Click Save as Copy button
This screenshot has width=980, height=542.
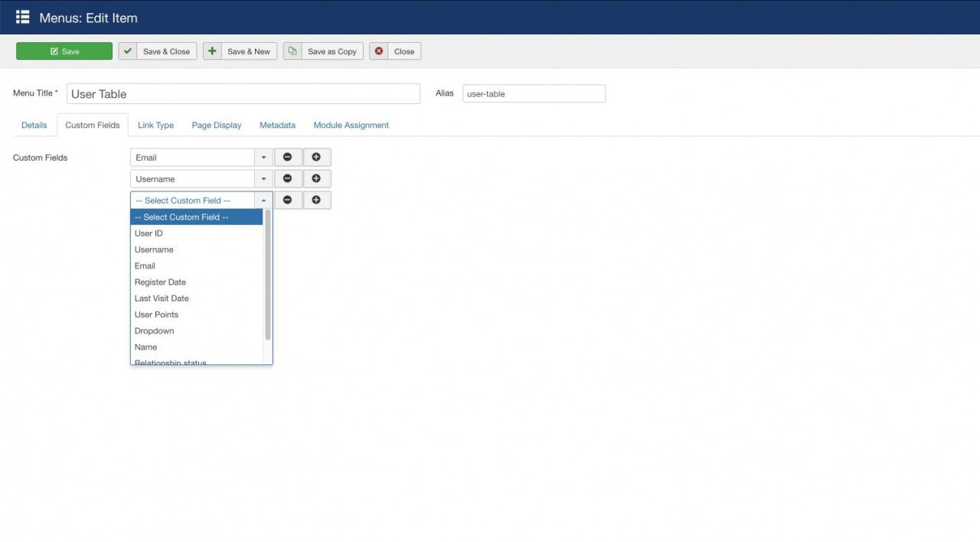[323, 51]
